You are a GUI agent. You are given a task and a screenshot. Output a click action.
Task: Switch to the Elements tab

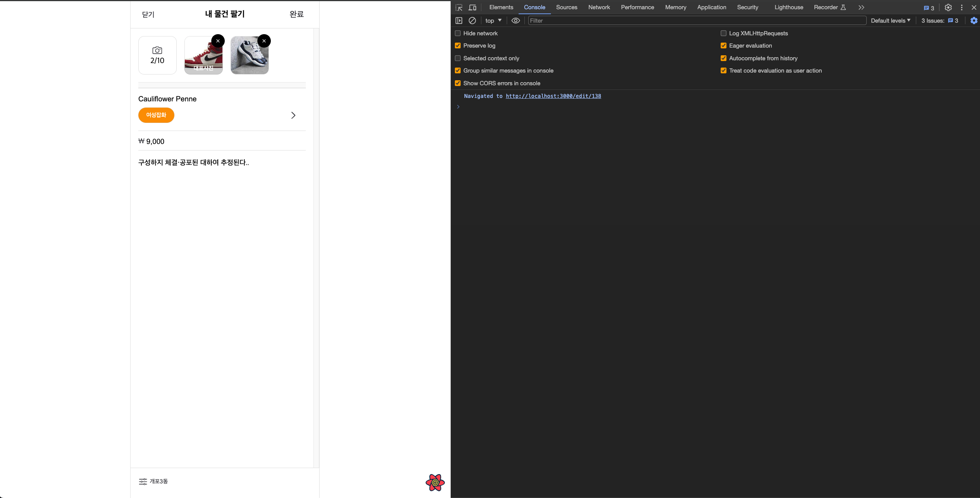tap(501, 7)
